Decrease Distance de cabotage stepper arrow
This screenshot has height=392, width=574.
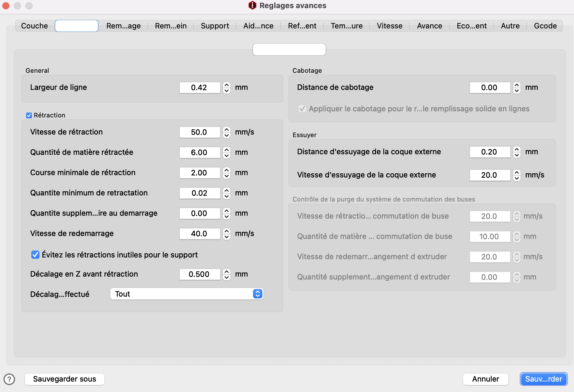pos(517,90)
